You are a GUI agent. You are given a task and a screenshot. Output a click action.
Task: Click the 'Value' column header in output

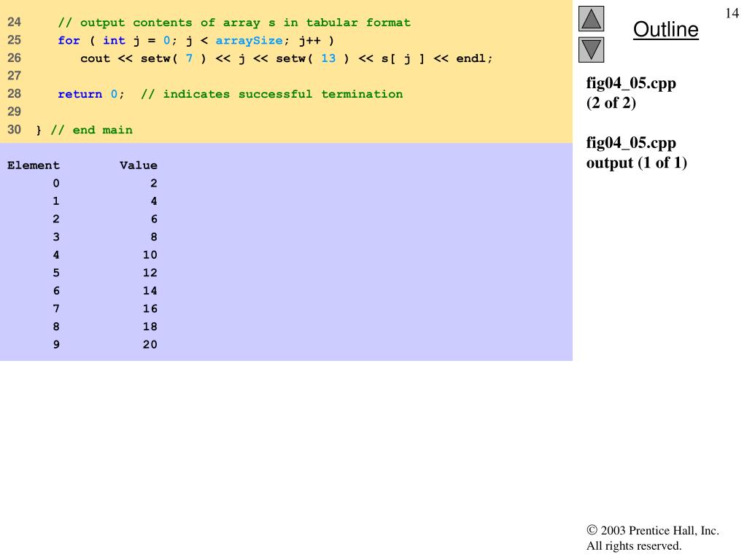138,166
